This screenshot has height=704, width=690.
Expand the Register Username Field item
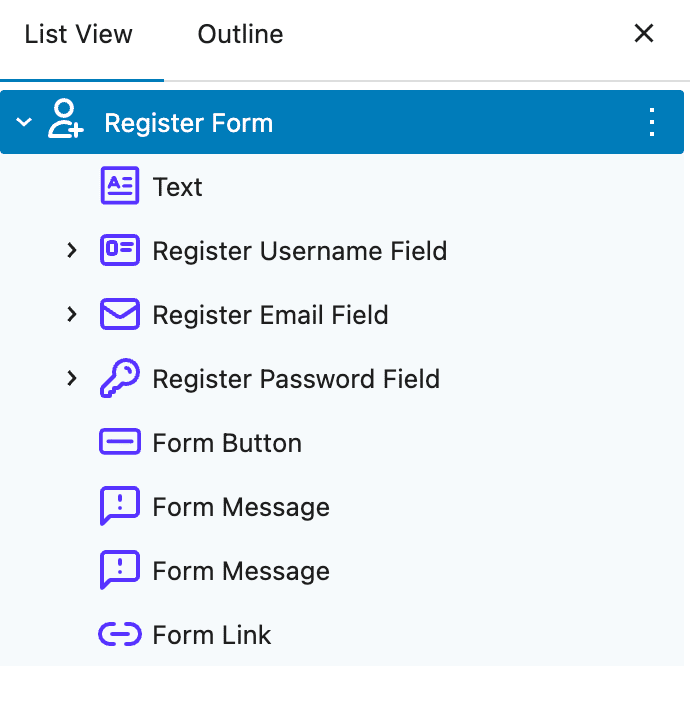pos(71,251)
